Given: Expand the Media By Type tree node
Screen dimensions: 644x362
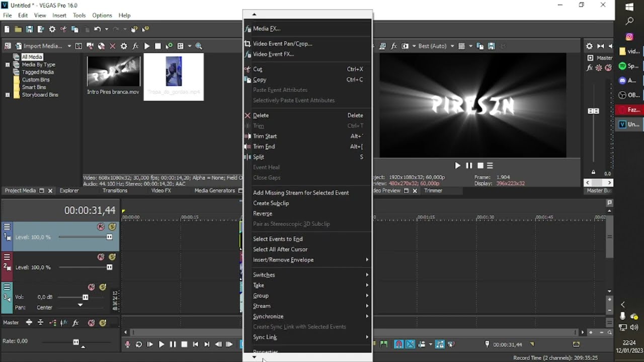Looking at the screenshot, I should point(8,64).
